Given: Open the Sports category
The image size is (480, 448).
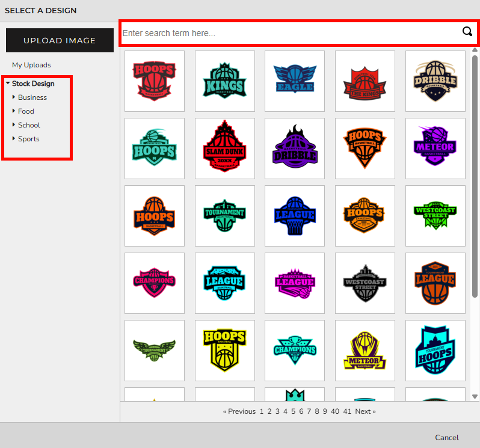Looking at the screenshot, I should [x=28, y=139].
